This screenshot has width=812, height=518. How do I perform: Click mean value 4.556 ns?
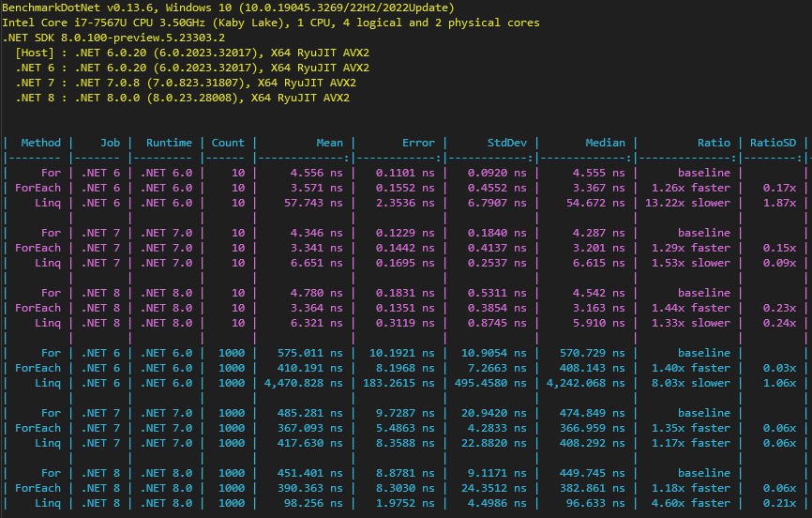coord(316,173)
